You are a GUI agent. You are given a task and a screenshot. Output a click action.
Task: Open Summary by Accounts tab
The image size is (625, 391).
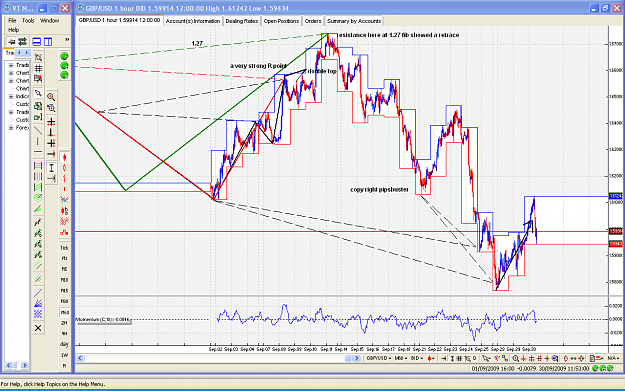click(354, 21)
